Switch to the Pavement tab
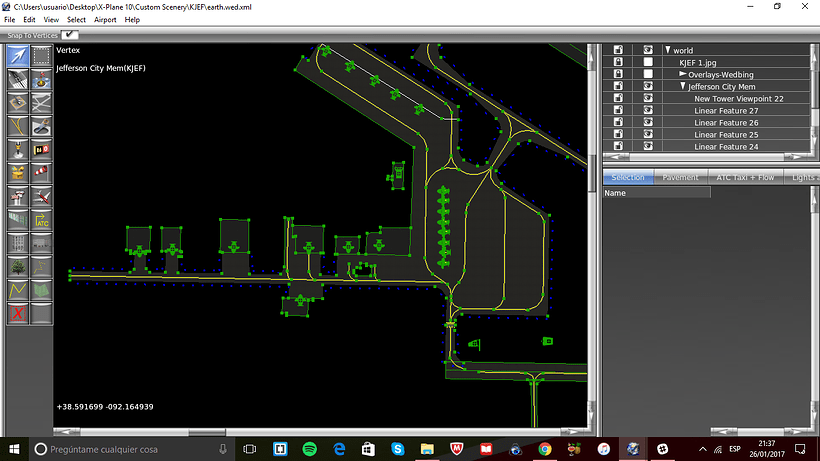820x461 pixels. point(680,178)
